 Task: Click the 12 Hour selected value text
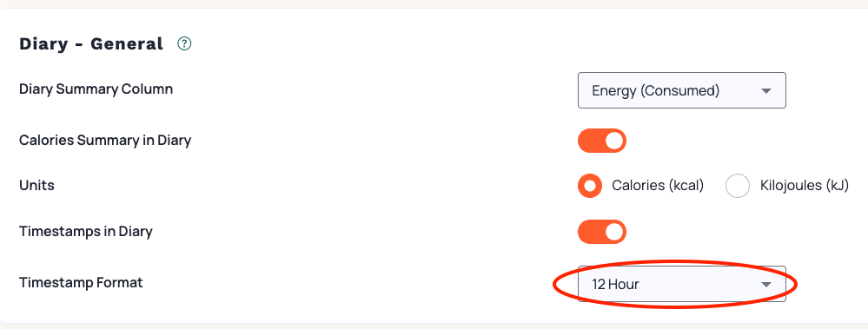pos(615,284)
